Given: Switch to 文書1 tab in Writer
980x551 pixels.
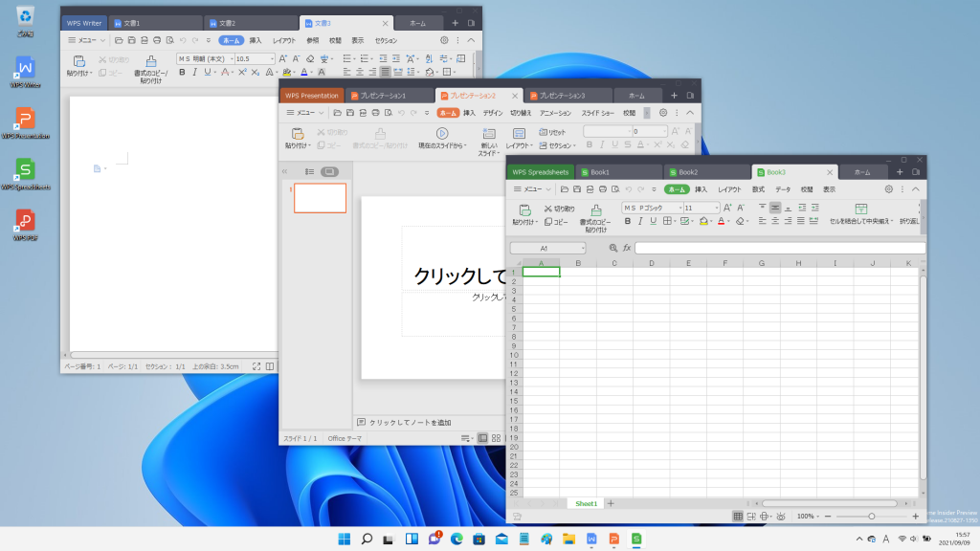Looking at the screenshot, I should click(155, 23).
